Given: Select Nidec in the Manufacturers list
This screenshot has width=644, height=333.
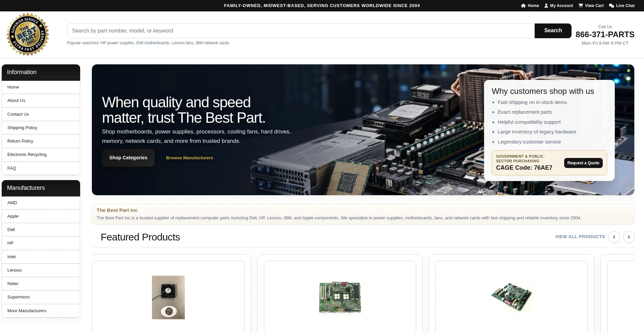Looking at the screenshot, I should click(x=41, y=284).
